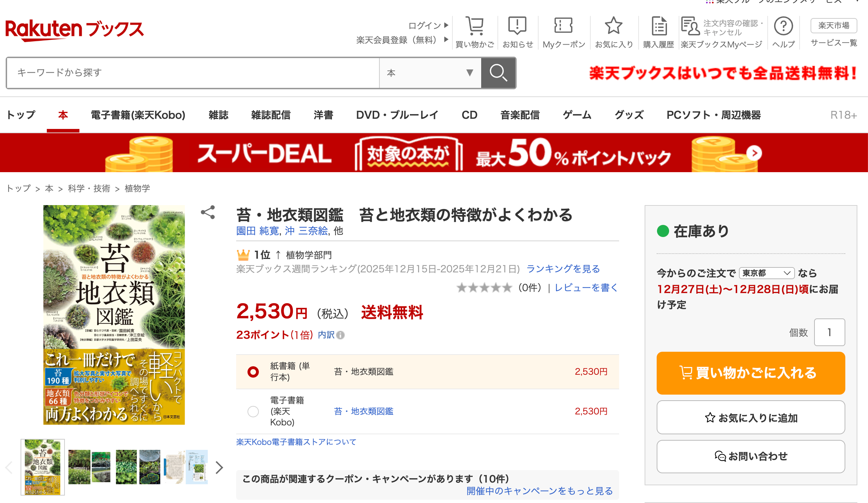Click the magnifying glass search button
Image resolution: width=868 pixels, height=503 pixels.
(498, 73)
